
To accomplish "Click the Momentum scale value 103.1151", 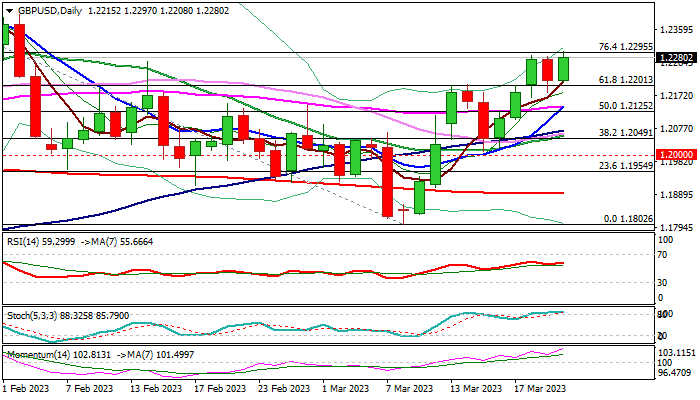I will (677, 353).
